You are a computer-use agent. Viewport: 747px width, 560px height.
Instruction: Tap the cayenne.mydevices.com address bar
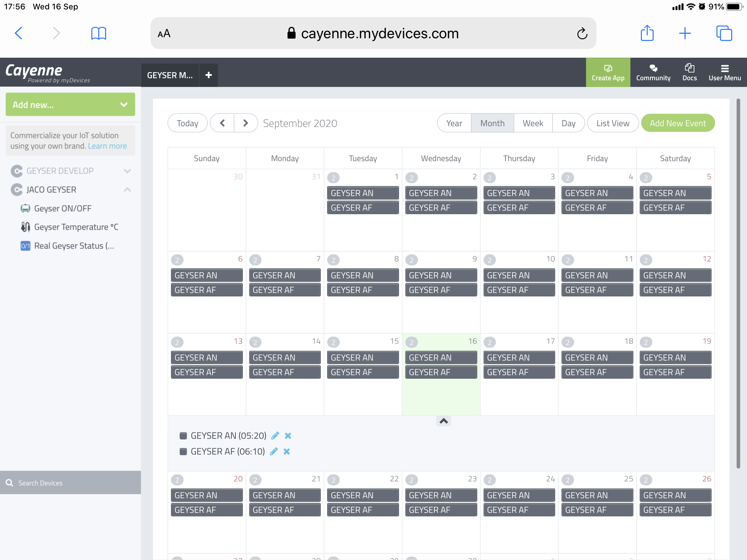click(373, 33)
